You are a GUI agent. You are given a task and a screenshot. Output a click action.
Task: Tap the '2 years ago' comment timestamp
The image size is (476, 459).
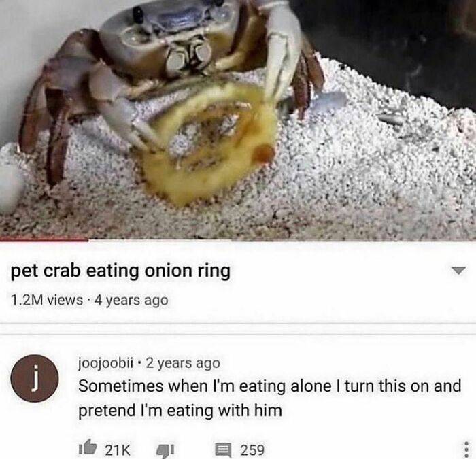[x=183, y=362]
